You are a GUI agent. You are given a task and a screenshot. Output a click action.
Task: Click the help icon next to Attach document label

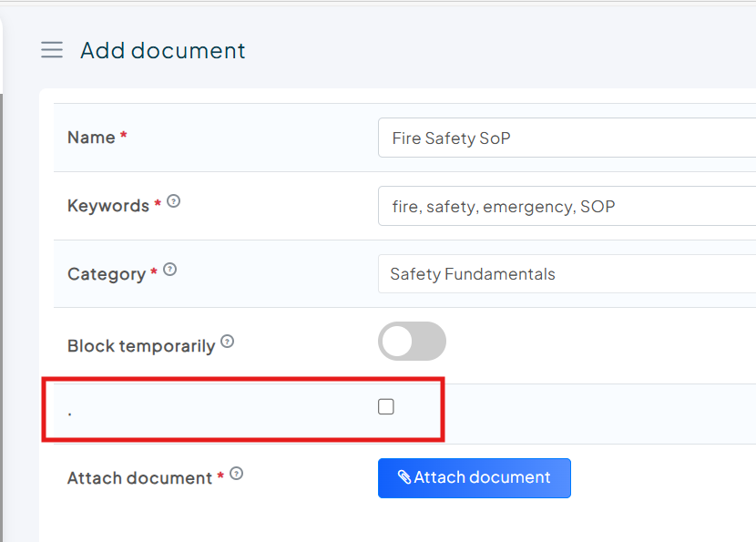tap(236, 474)
